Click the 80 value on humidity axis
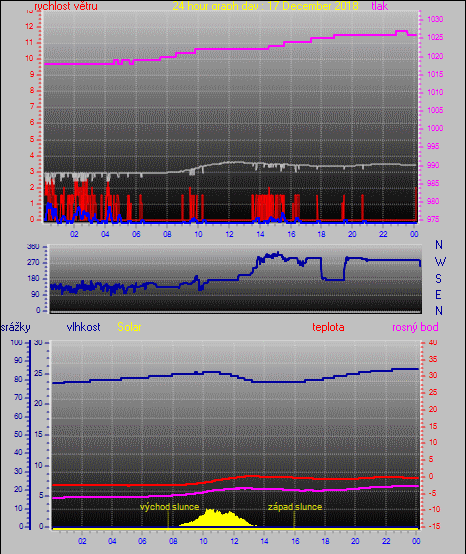Viewport: 466px width, 554px height. 18,379
